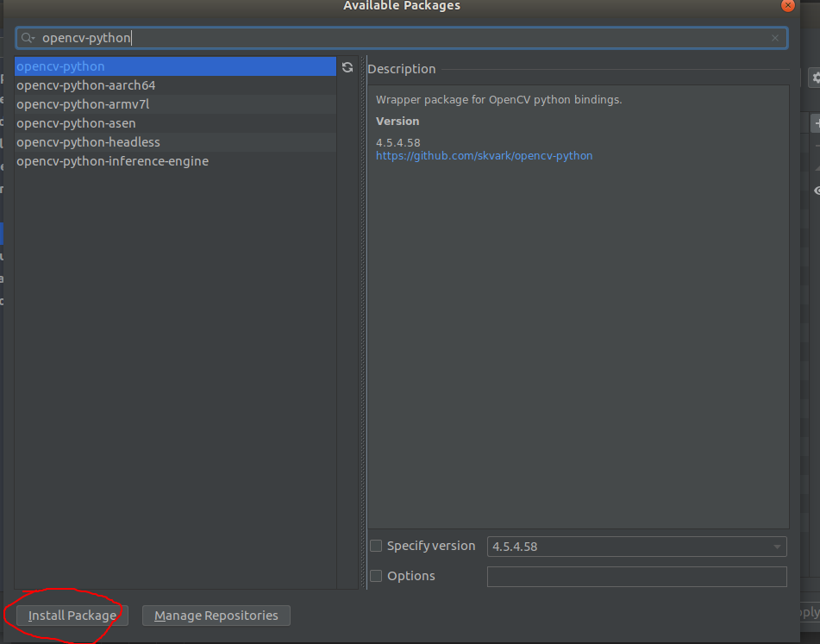
Task: Enable the Specify version checkbox
Action: pos(376,546)
